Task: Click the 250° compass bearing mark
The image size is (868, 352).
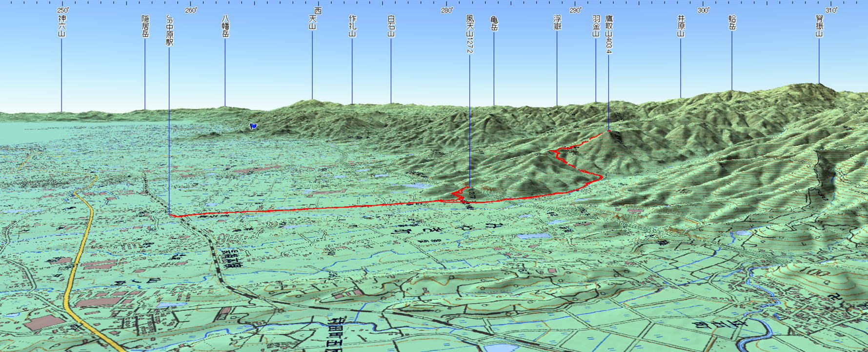Action: (62, 10)
